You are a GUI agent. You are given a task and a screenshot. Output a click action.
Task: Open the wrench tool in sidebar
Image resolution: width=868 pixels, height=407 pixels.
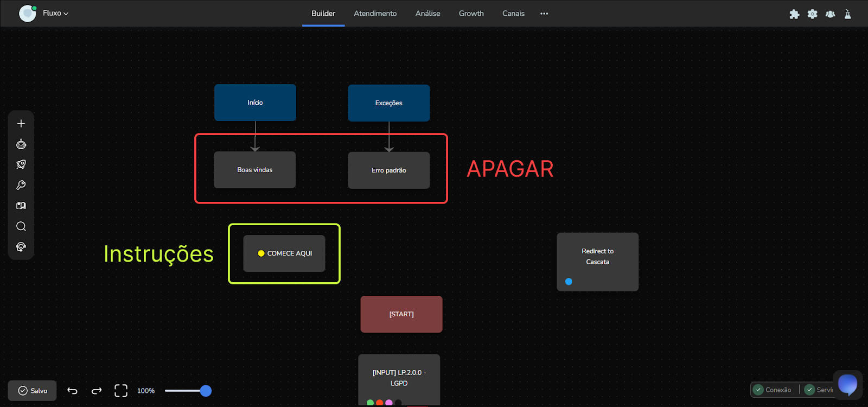pyautogui.click(x=21, y=185)
